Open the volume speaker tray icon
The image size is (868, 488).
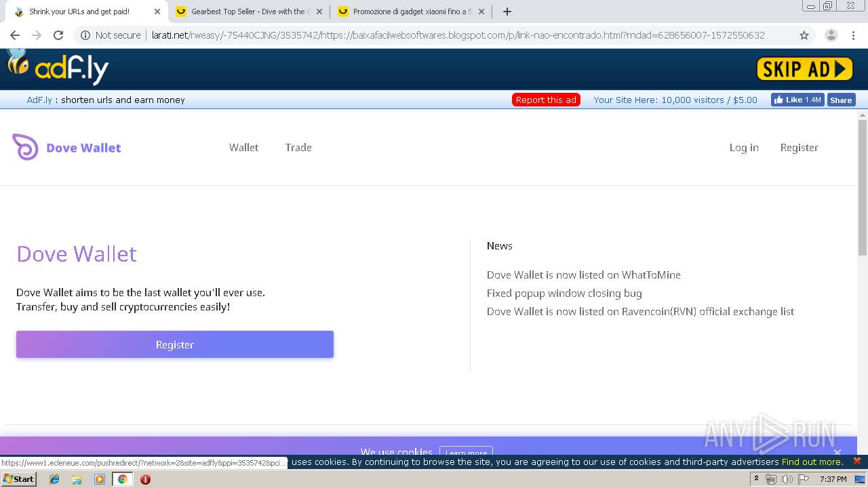[787, 479]
